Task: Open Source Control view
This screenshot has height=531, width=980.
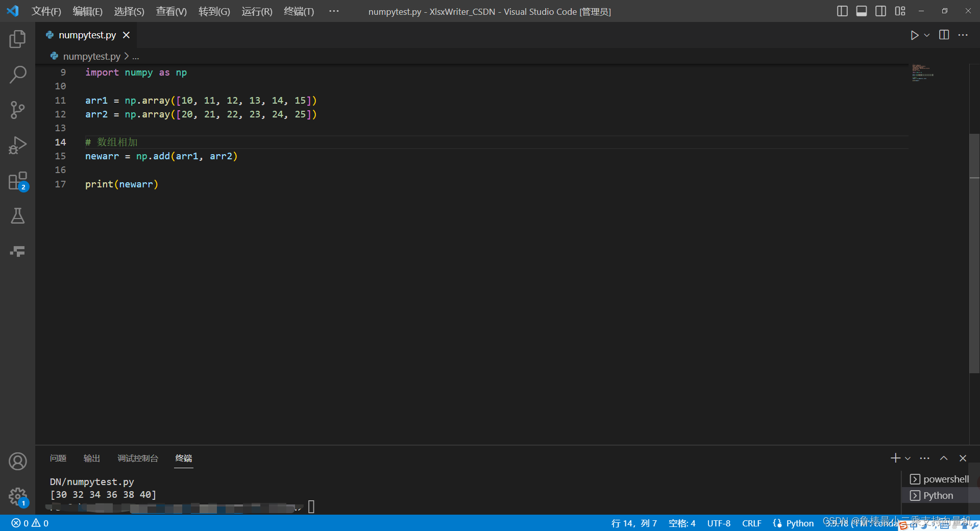Action: coord(17,110)
